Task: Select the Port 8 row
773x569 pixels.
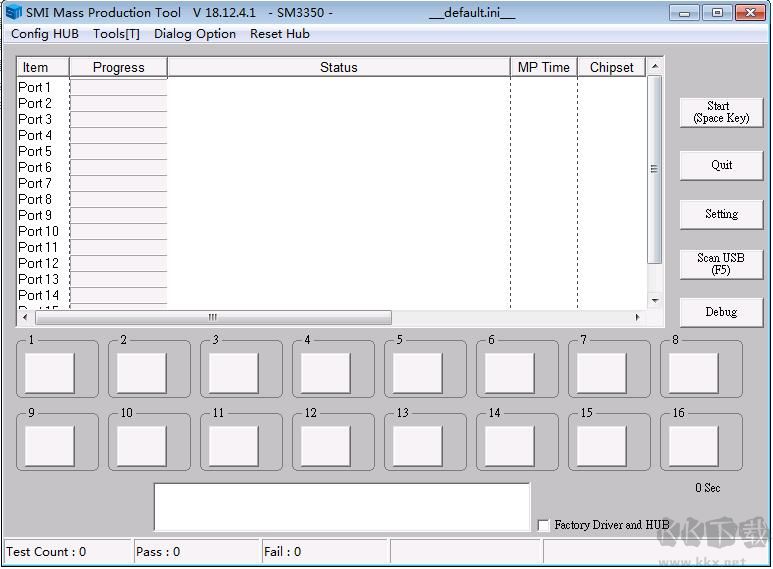Action: [331, 200]
